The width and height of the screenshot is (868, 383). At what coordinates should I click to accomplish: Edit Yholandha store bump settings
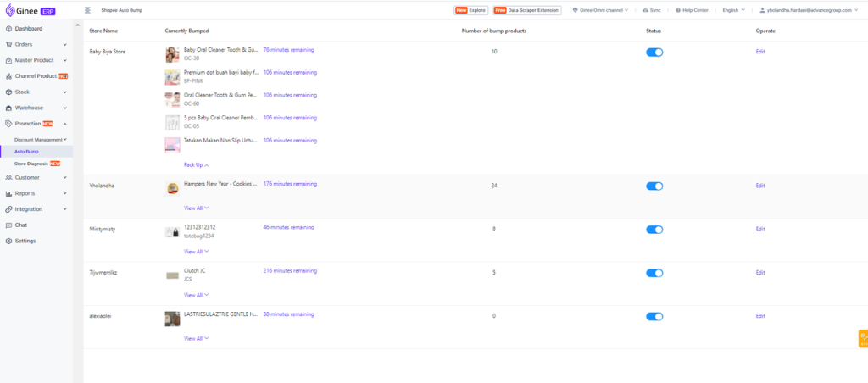click(x=760, y=186)
